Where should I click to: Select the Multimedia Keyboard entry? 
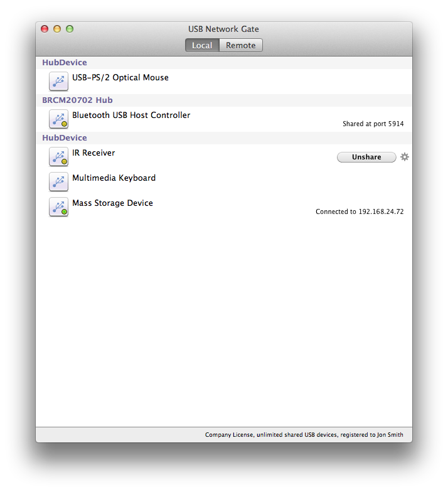point(114,178)
